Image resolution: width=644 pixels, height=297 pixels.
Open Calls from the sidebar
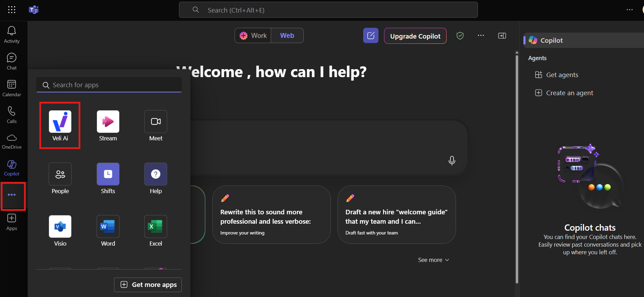click(x=12, y=115)
